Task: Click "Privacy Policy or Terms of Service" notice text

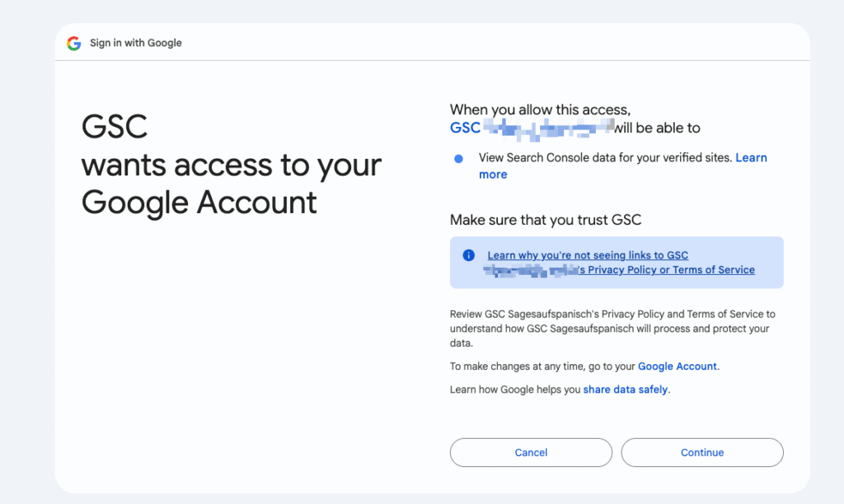Action: (x=671, y=270)
